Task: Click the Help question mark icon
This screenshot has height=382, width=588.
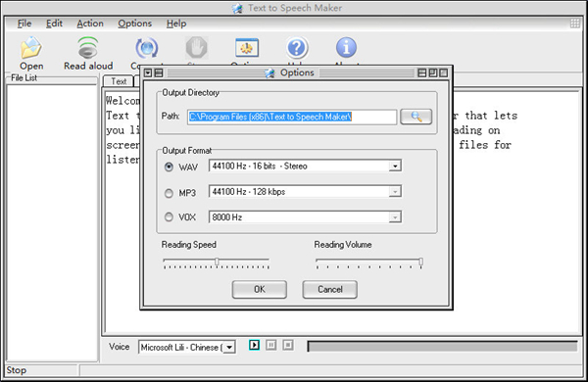Action: coord(297,48)
